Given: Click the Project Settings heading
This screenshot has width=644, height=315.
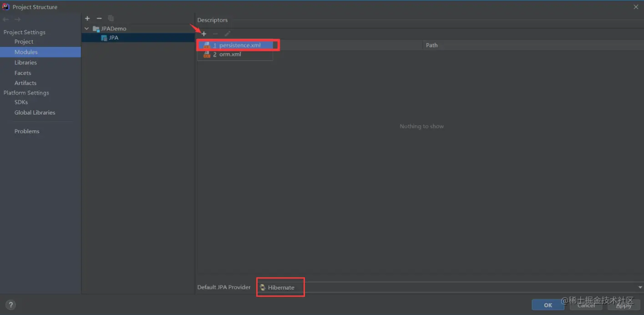Looking at the screenshot, I should tap(25, 32).
